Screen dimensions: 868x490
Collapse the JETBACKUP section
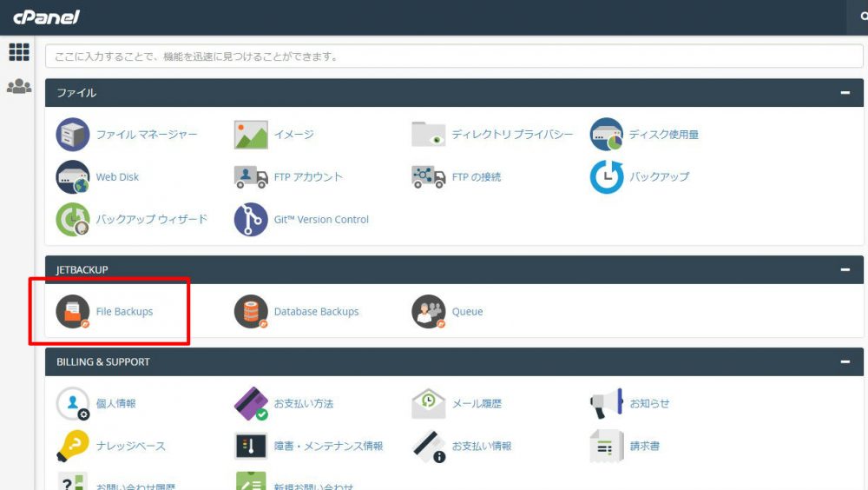(x=845, y=270)
